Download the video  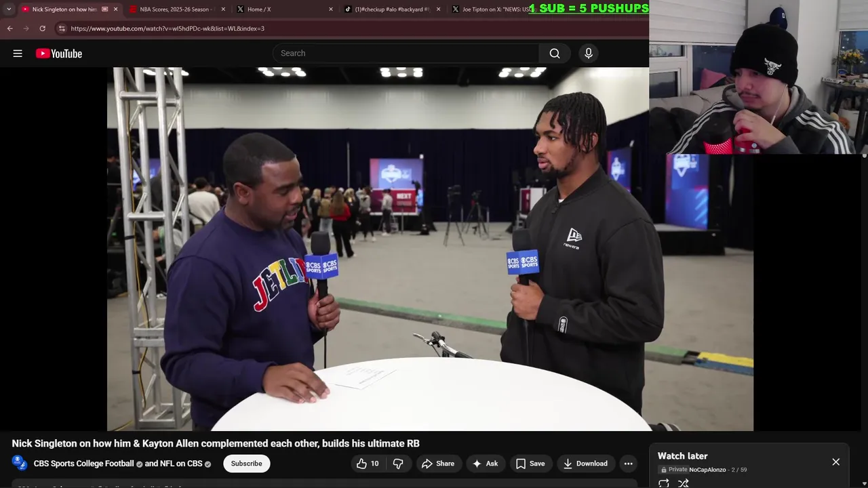pyautogui.click(x=585, y=464)
